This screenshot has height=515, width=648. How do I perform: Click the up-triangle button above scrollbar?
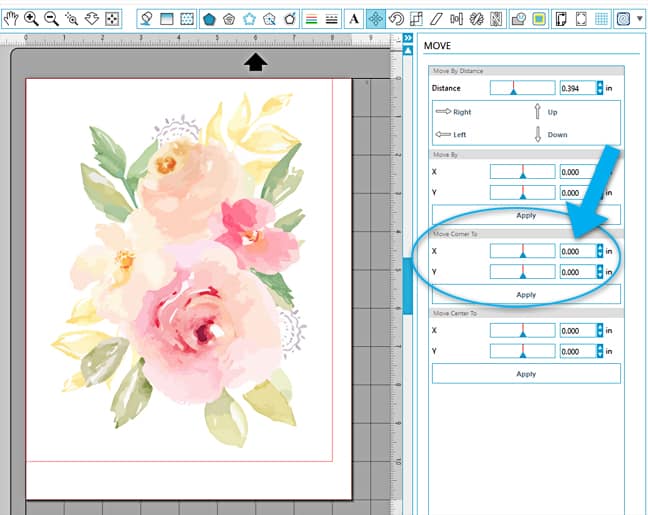(x=408, y=50)
